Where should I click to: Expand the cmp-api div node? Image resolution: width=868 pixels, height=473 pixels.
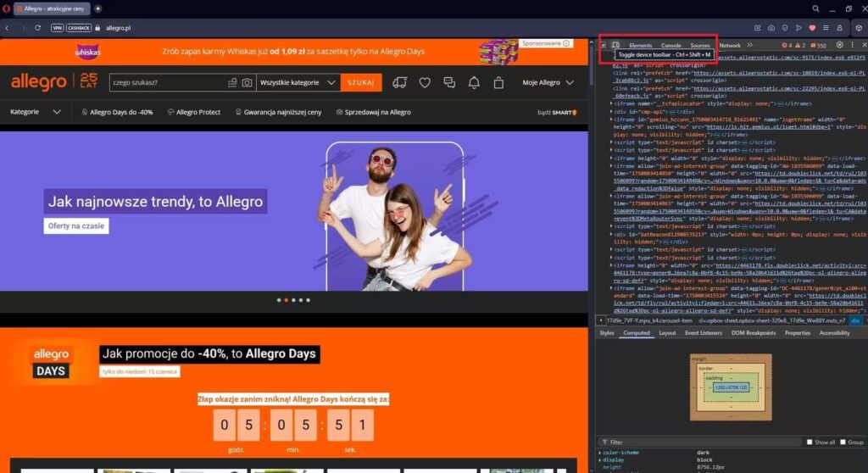611,111
